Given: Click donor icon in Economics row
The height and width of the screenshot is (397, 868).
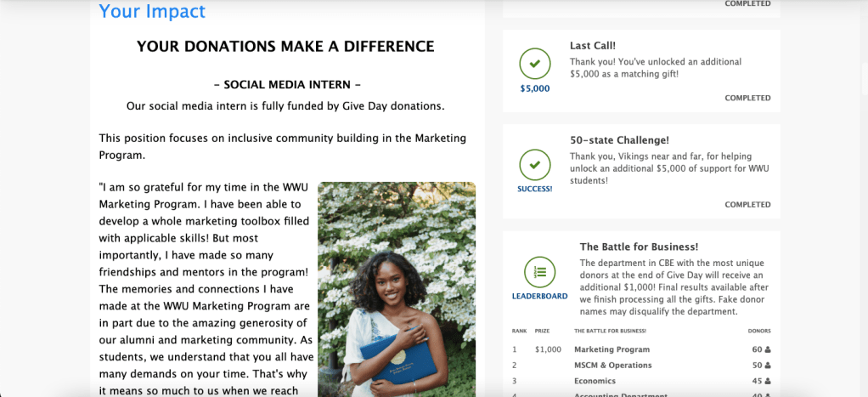Looking at the screenshot, I should (768, 381).
